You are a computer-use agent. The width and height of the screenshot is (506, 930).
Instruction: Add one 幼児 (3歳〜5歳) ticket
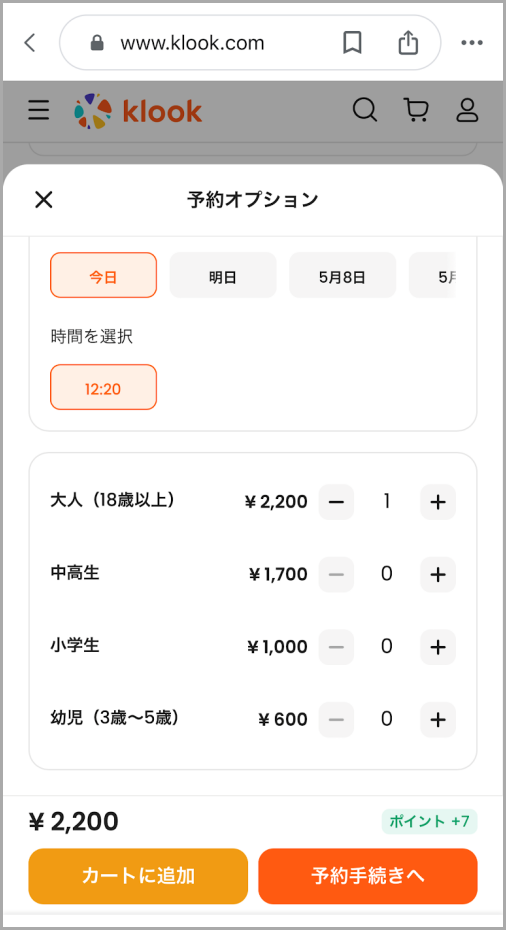click(438, 720)
